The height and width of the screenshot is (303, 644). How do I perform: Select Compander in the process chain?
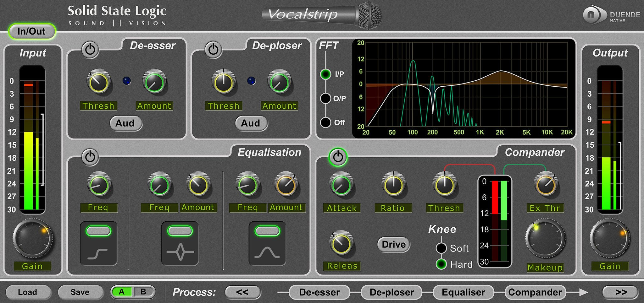(x=535, y=292)
